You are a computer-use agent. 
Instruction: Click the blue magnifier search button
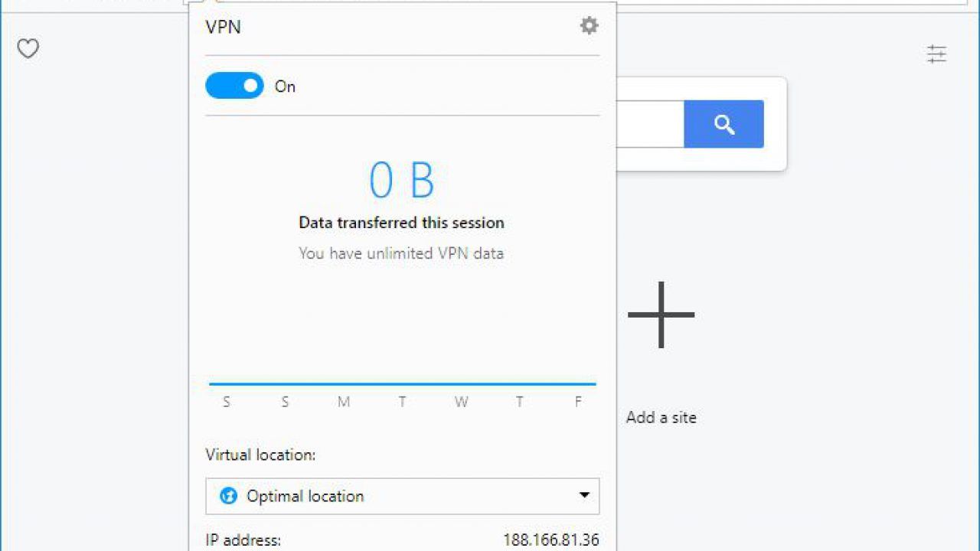coord(724,124)
